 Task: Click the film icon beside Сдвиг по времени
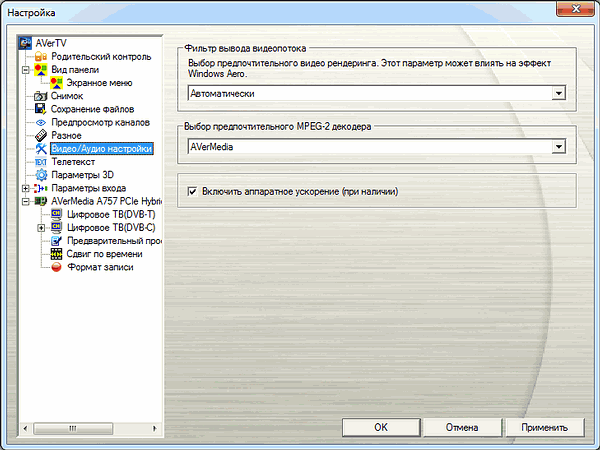56,254
